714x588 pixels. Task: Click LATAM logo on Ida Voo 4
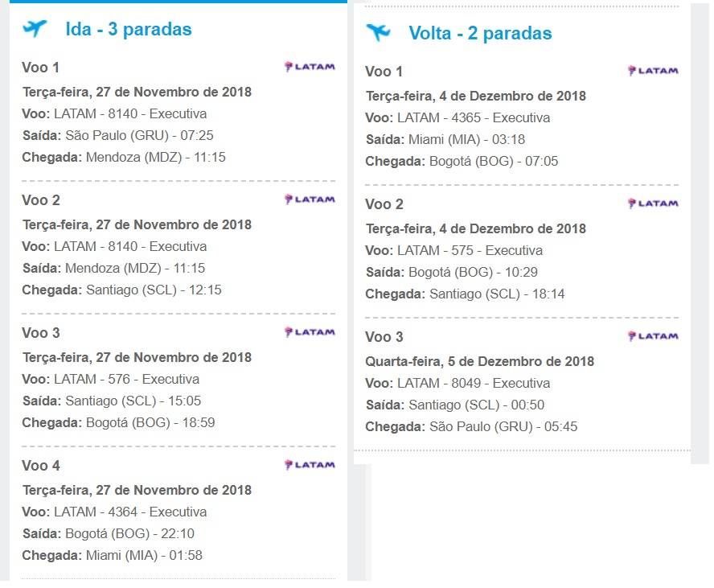point(310,465)
